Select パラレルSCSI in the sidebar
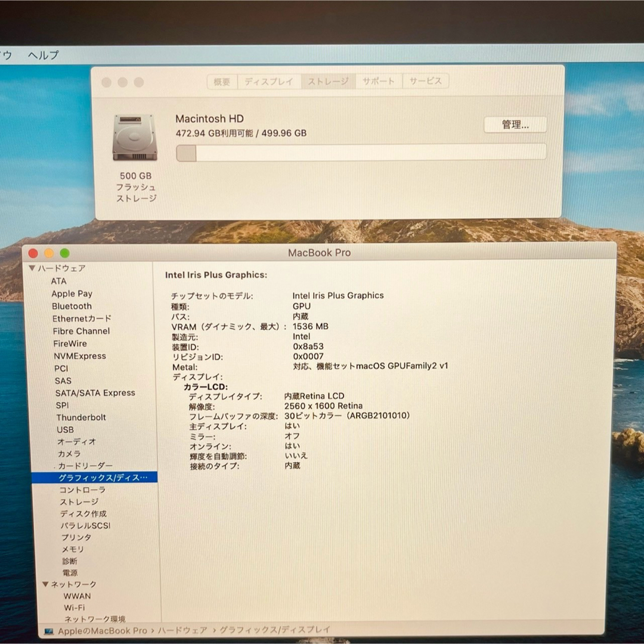644x644 pixels. point(85,525)
